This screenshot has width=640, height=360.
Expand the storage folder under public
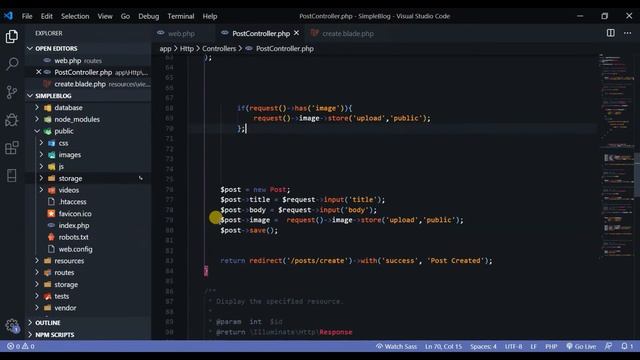(x=70, y=178)
